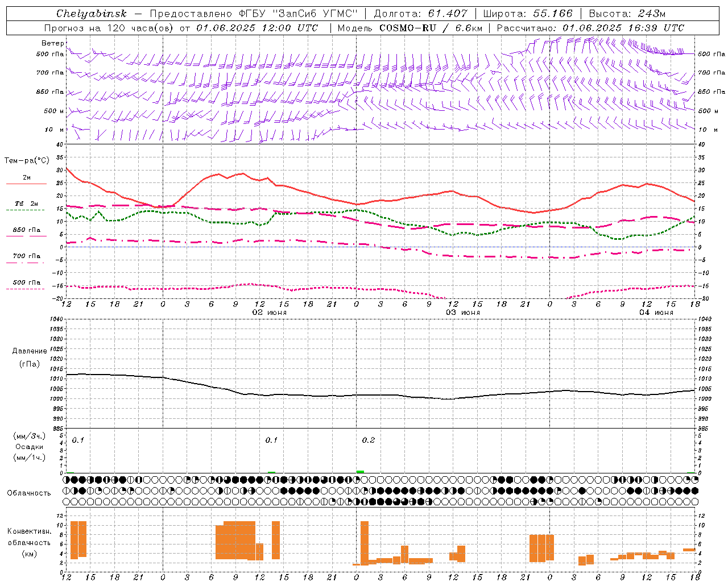The width and height of the screenshot is (728, 582).
Task: Click the '(км)' unit under convective cloudiness
Action: tap(30, 554)
